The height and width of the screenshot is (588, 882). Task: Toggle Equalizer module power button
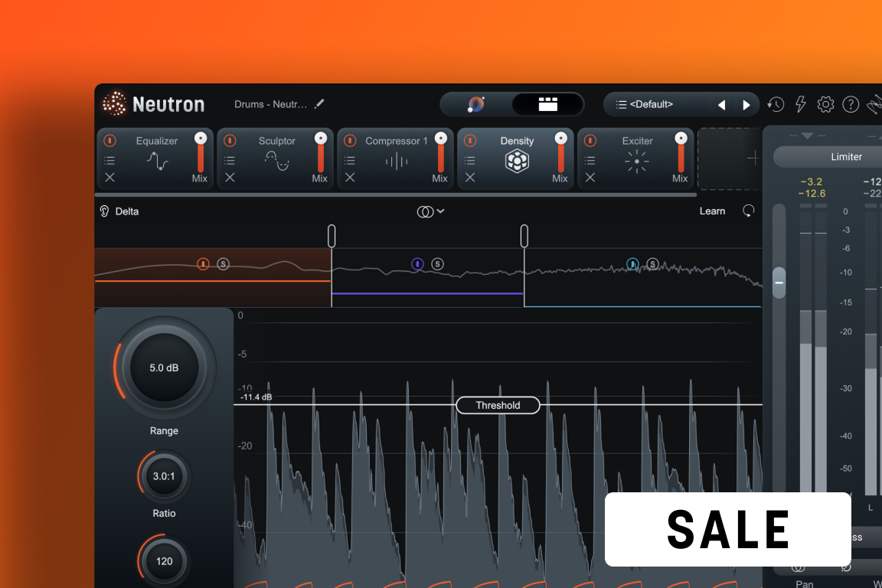click(109, 140)
